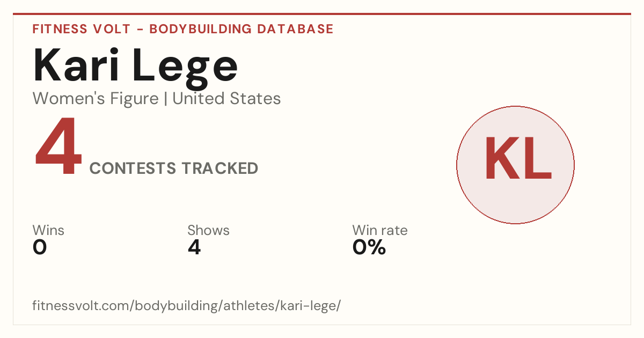
Task: Click the word TRACKED beside the count
Action: [x=219, y=168]
